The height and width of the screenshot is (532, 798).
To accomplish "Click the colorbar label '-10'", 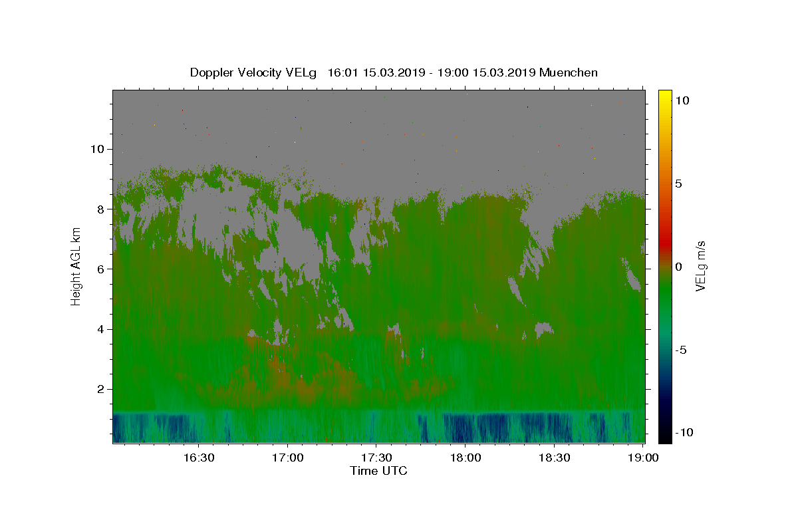I will 684,432.
